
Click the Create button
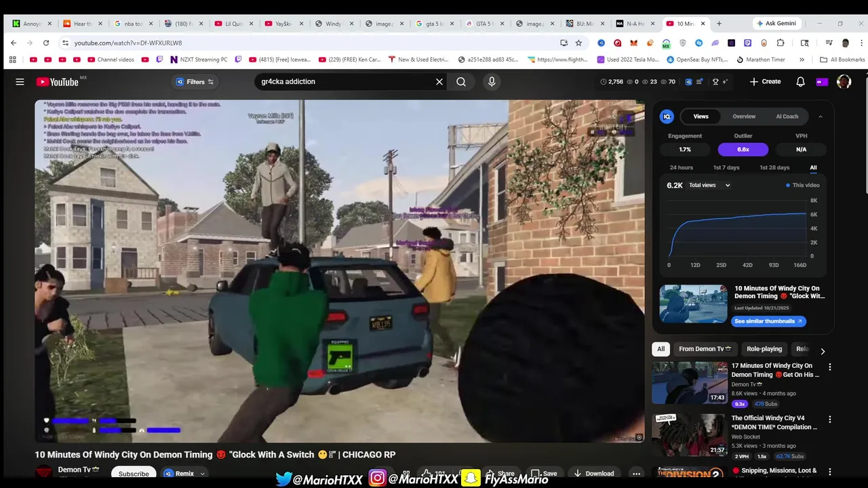point(765,81)
